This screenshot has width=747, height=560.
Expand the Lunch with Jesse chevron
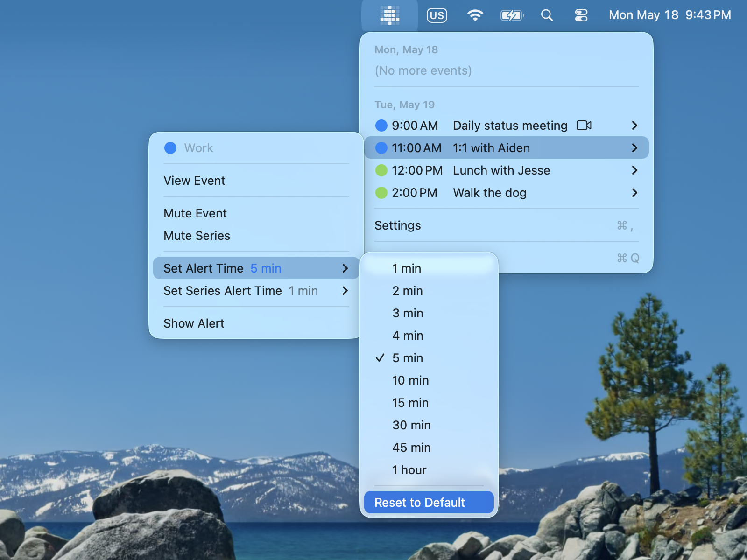pyautogui.click(x=634, y=170)
